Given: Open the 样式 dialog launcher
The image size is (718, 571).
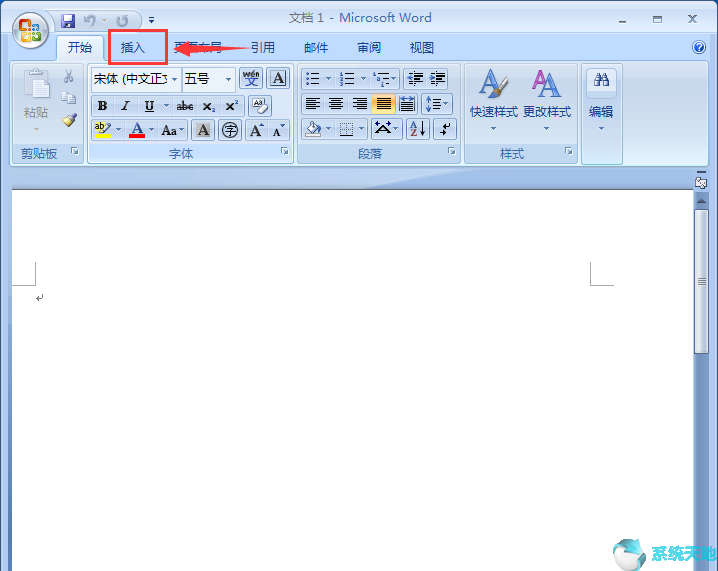Looking at the screenshot, I should click(569, 151).
